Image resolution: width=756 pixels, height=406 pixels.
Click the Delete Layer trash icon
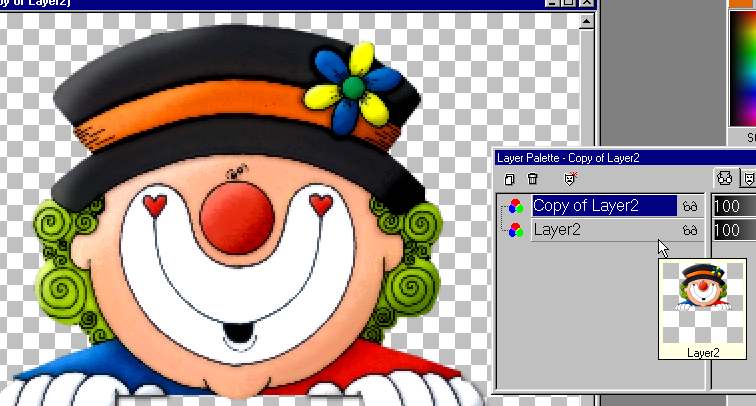(533, 179)
